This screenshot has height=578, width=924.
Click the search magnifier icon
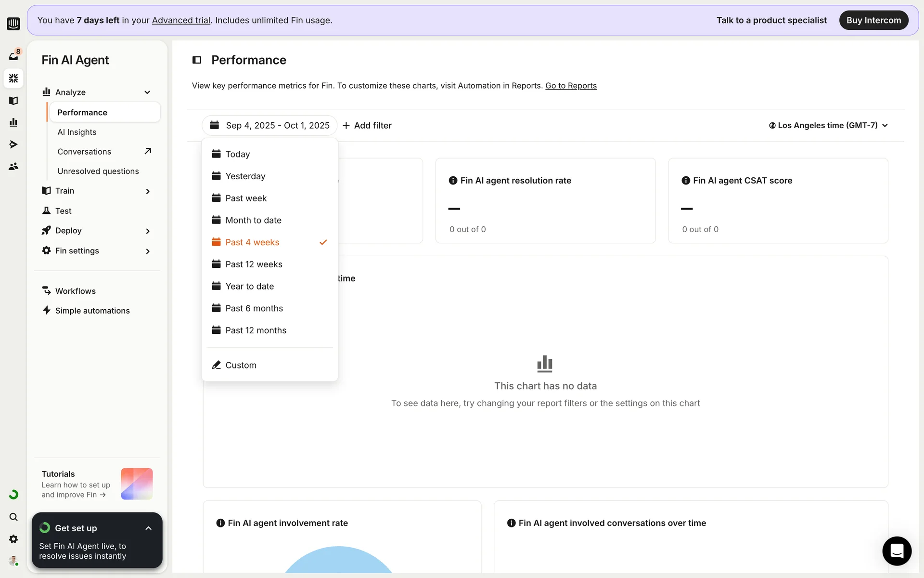13,517
